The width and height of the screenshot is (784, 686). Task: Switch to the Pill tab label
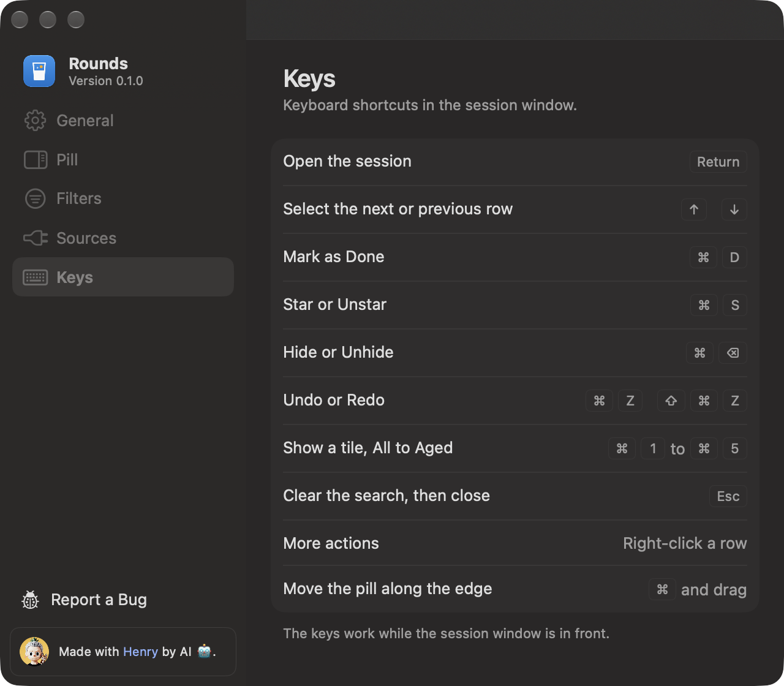67,160
